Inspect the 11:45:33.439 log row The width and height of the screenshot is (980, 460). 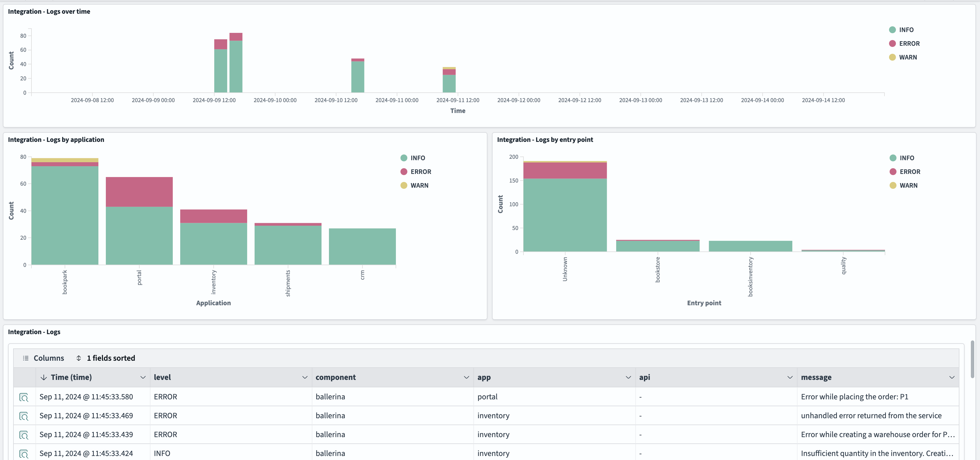(23, 435)
